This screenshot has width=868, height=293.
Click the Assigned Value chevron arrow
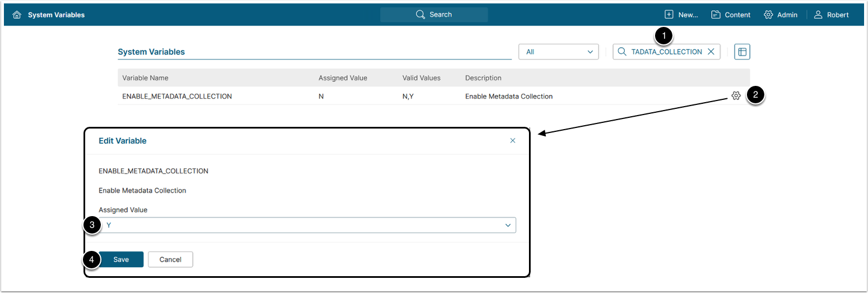pos(508,225)
